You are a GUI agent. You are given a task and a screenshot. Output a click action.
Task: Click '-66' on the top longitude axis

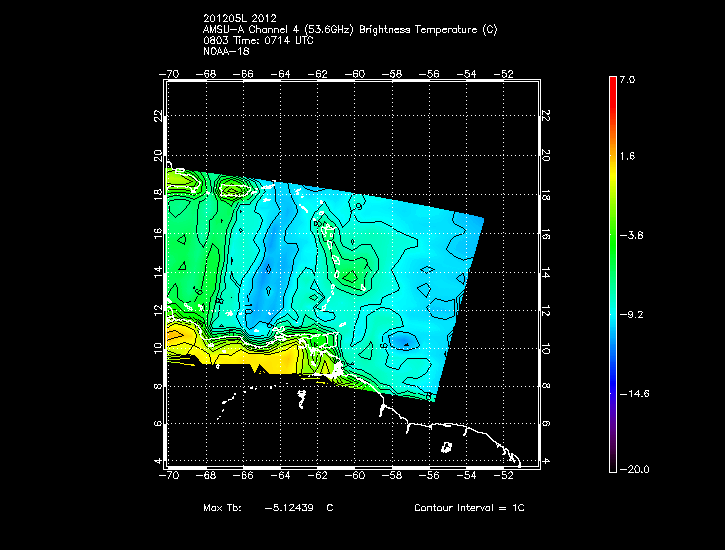pos(243,74)
